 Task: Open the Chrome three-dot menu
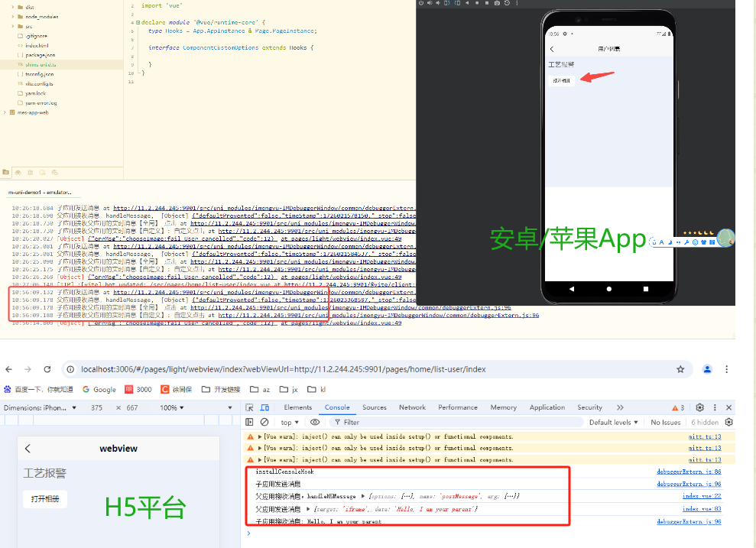point(727,369)
